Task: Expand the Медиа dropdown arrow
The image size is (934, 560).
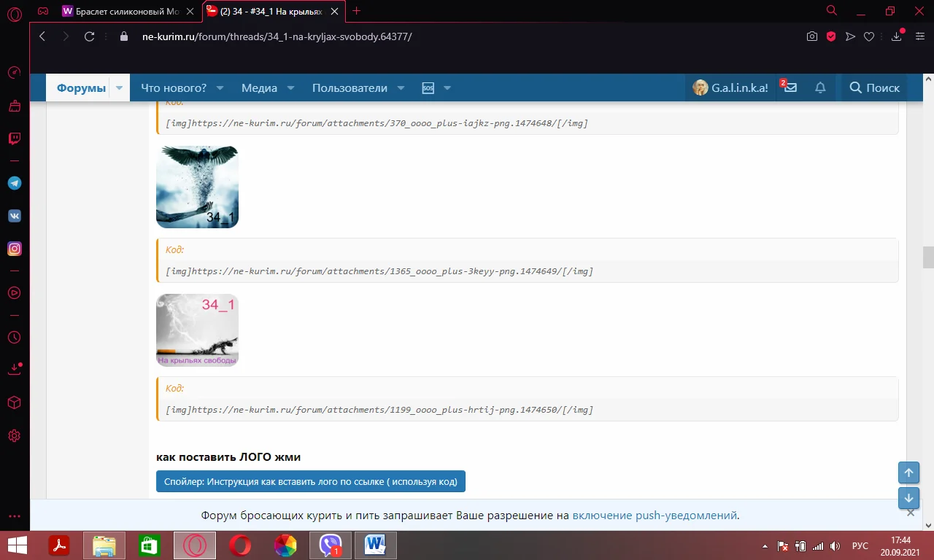Action: 290,88
